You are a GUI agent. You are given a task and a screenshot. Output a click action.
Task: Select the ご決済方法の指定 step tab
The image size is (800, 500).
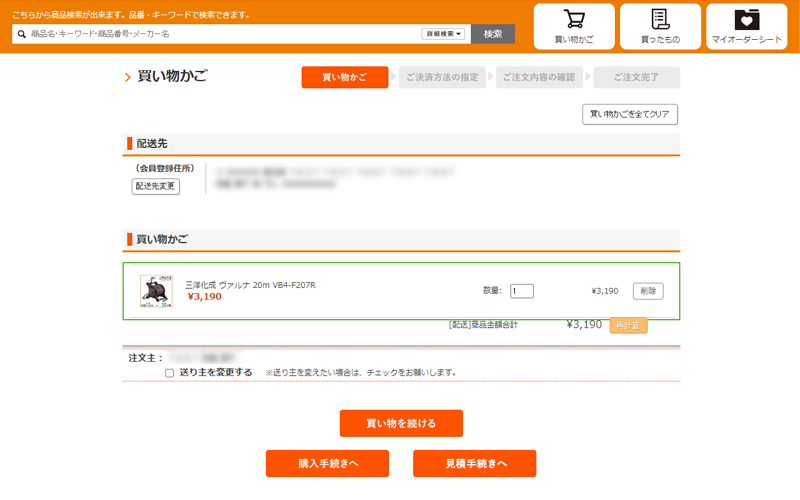pos(442,77)
